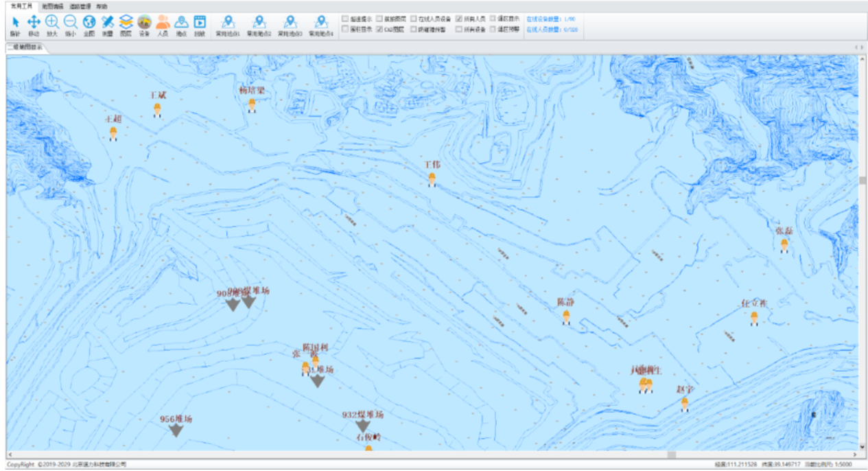
Task: Open the 地点 locations tool
Action: [181, 25]
